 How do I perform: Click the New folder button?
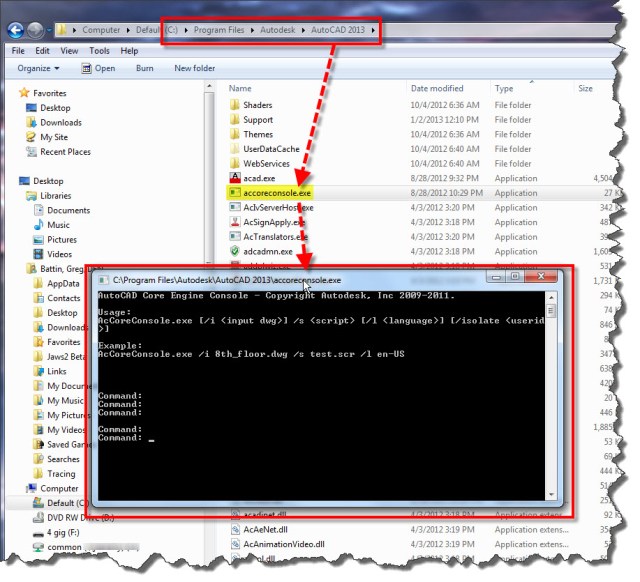[194, 68]
